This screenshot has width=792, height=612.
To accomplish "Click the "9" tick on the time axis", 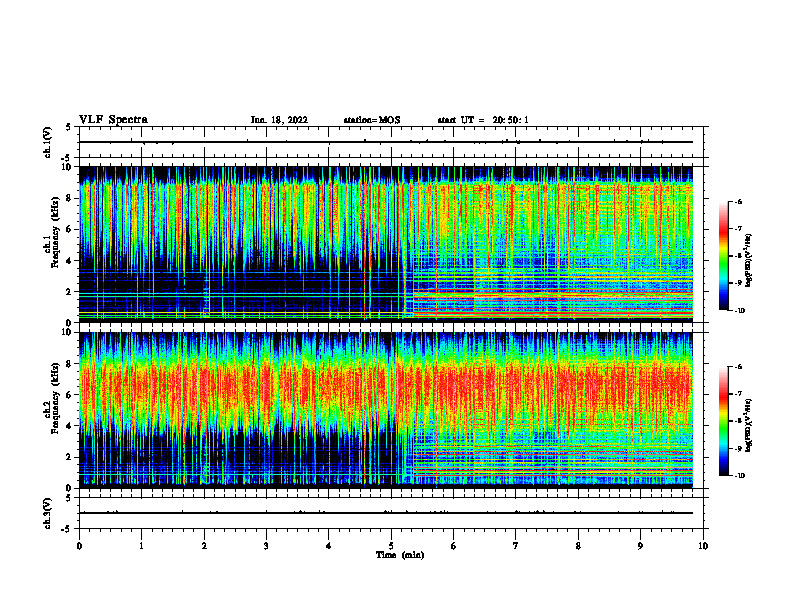I will pos(640,546).
